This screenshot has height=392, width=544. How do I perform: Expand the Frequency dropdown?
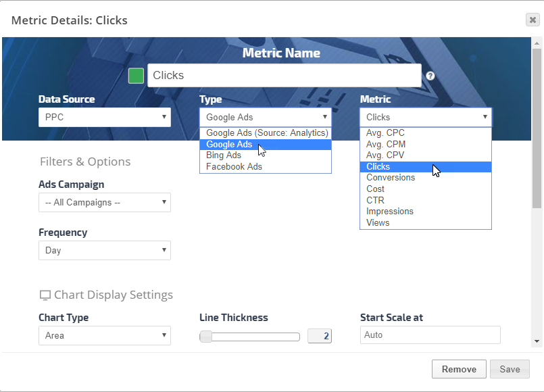(x=105, y=251)
